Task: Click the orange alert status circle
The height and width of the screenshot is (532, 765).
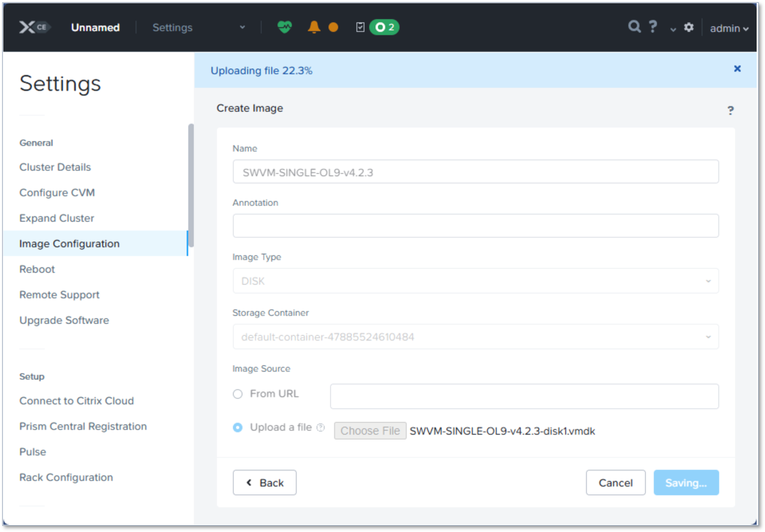Action: (333, 28)
